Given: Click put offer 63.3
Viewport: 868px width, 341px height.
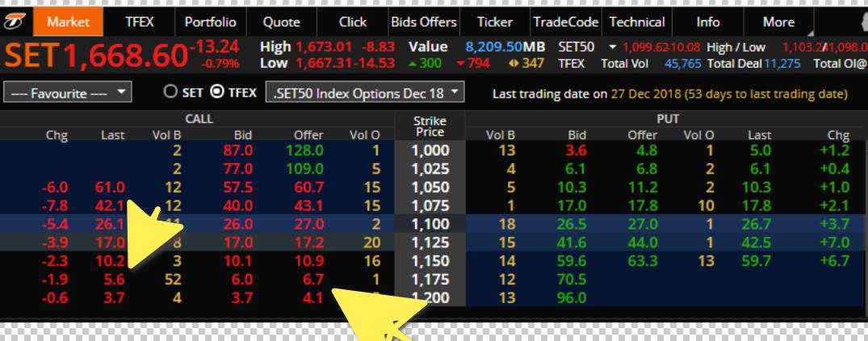Looking at the screenshot, I should click(643, 261).
